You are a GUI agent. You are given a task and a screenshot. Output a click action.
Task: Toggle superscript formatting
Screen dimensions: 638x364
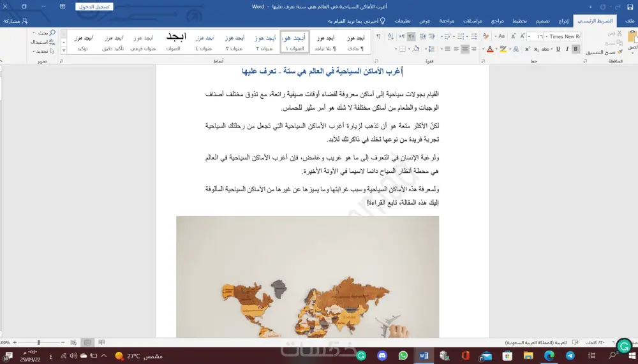[x=528, y=49]
